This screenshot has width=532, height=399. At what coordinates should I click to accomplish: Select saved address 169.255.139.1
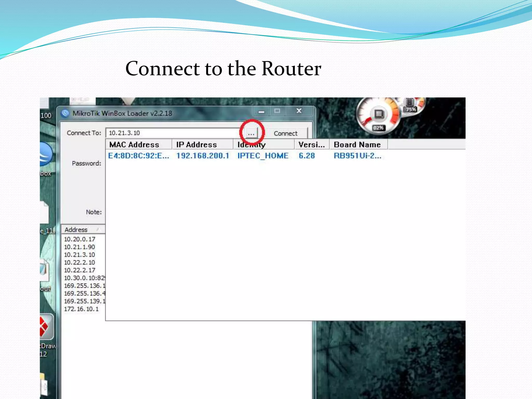click(84, 301)
